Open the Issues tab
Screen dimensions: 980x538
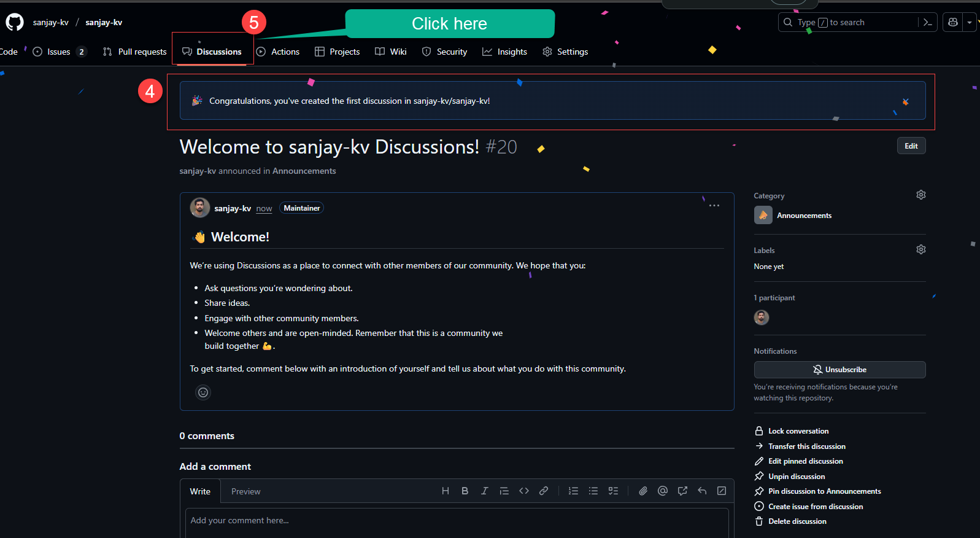click(x=60, y=52)
